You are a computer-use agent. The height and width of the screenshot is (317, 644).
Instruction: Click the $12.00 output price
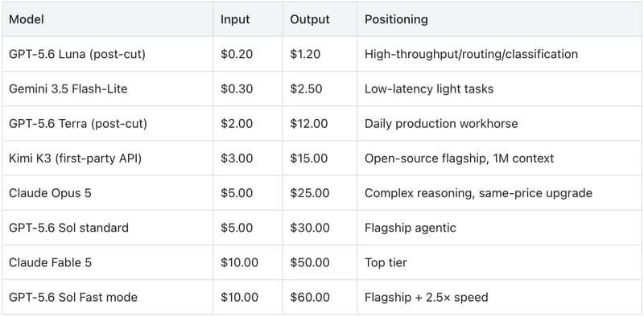(x=309, y=124)
